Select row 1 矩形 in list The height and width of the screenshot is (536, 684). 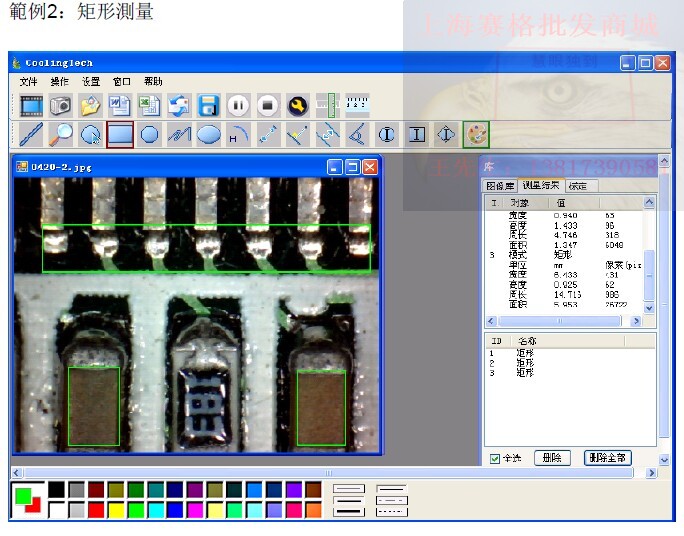click(x=570, y=353)
